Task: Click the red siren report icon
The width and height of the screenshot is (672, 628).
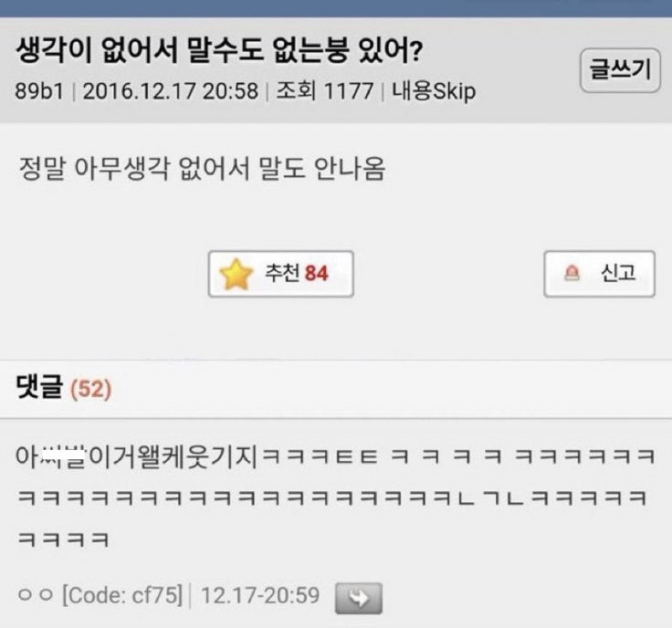Action: pyautogui.click(x=572, y=273)
